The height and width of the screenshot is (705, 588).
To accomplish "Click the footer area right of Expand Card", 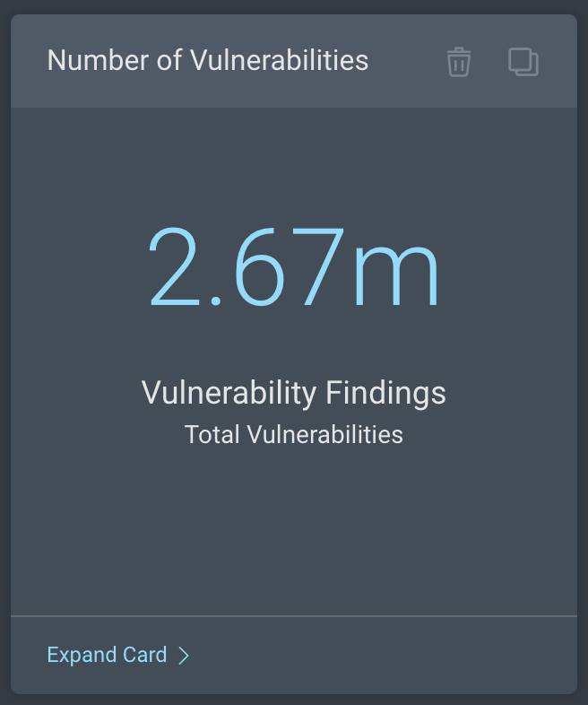I will click(385, 656).
